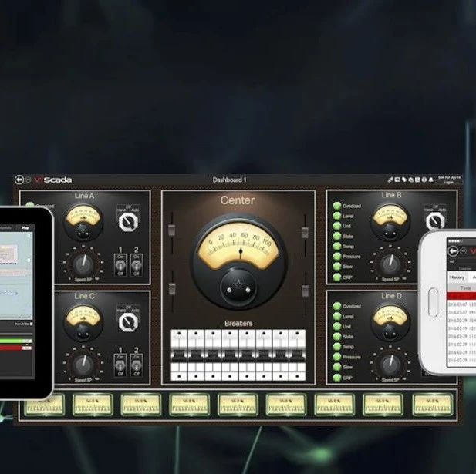Click the Logout link under the clock
476x474 pixels.
(449, 183)
